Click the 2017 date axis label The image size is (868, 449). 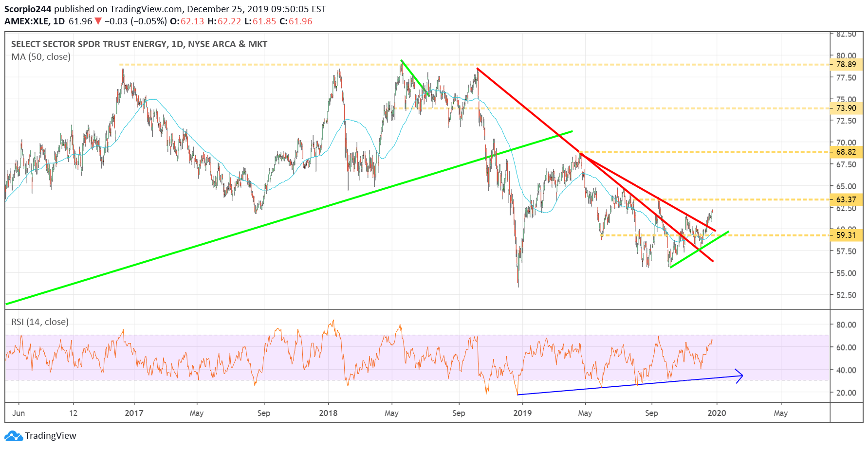click(x=134, y=413)
